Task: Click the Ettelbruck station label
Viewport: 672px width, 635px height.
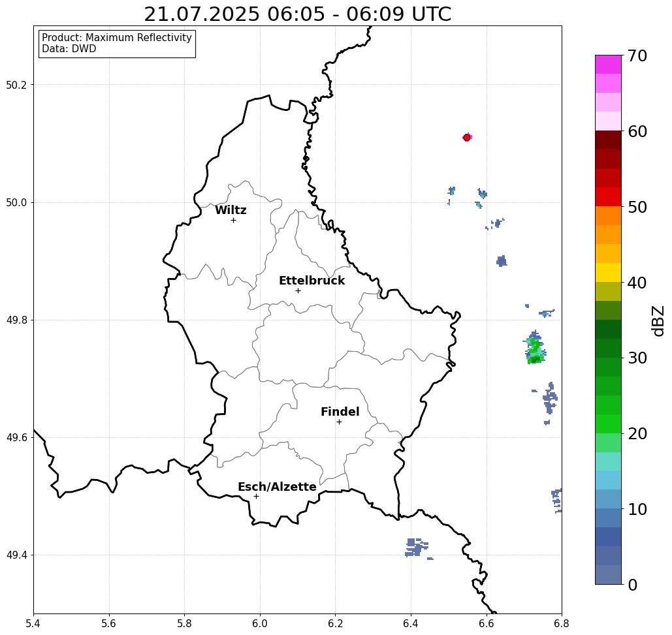Action: (x=312, y=281)
